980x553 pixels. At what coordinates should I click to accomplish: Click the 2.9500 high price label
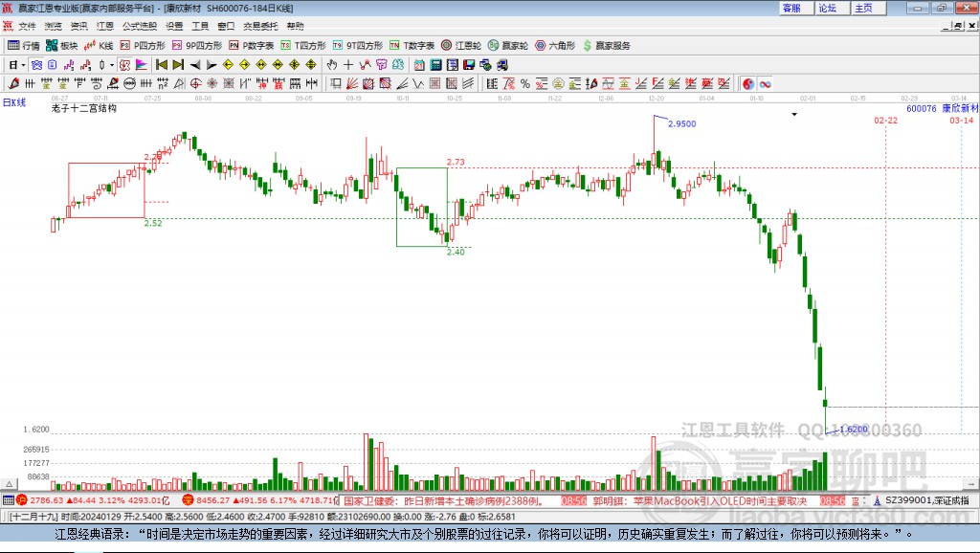pos(681,123)
